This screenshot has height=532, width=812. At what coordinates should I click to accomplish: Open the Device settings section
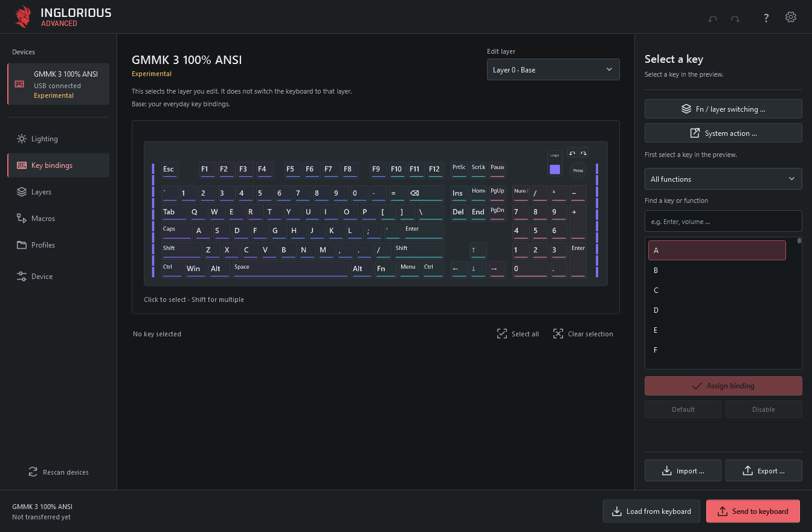59,277
